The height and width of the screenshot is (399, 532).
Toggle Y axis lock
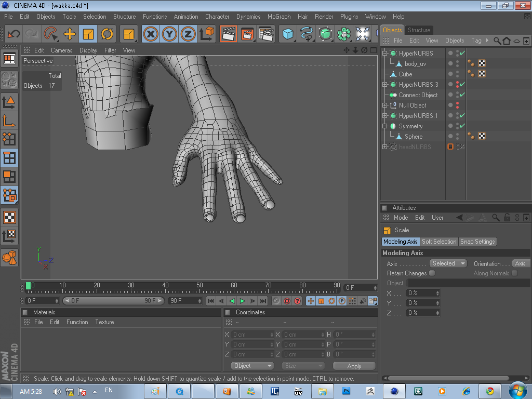click(x=169, y=34)
